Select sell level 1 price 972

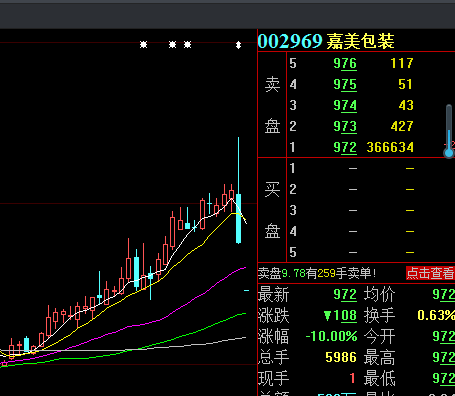pos(345,147)
